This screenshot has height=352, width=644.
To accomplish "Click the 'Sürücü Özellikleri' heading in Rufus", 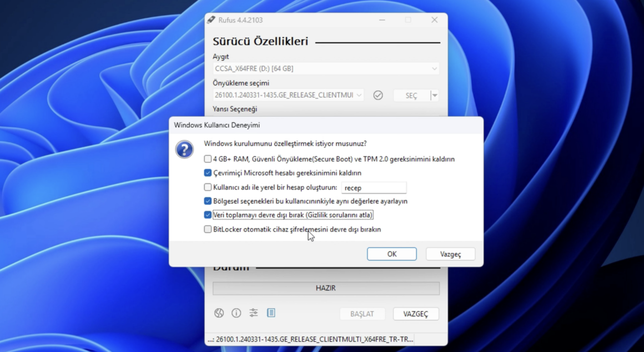I will [x=260, y=42].
